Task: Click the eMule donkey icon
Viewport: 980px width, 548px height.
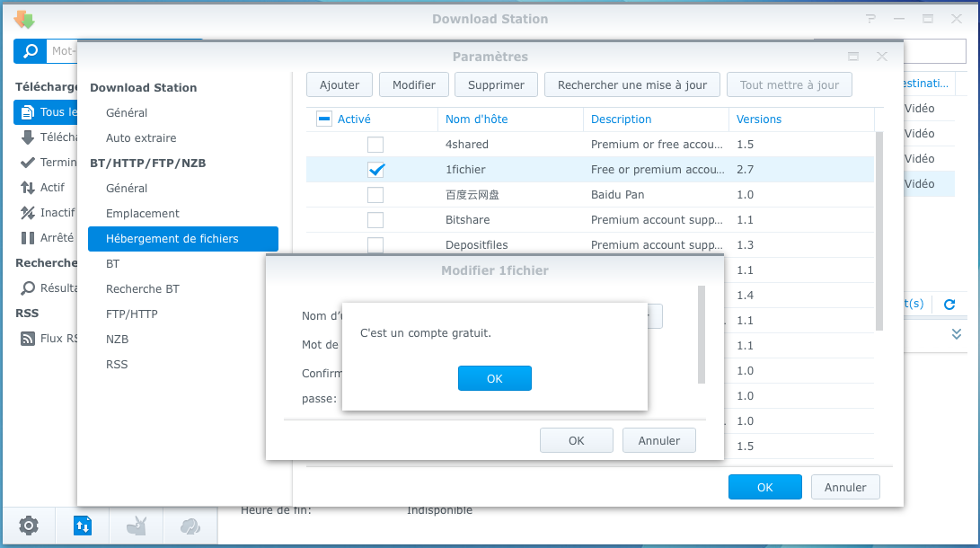Action: tap(137, 526)
